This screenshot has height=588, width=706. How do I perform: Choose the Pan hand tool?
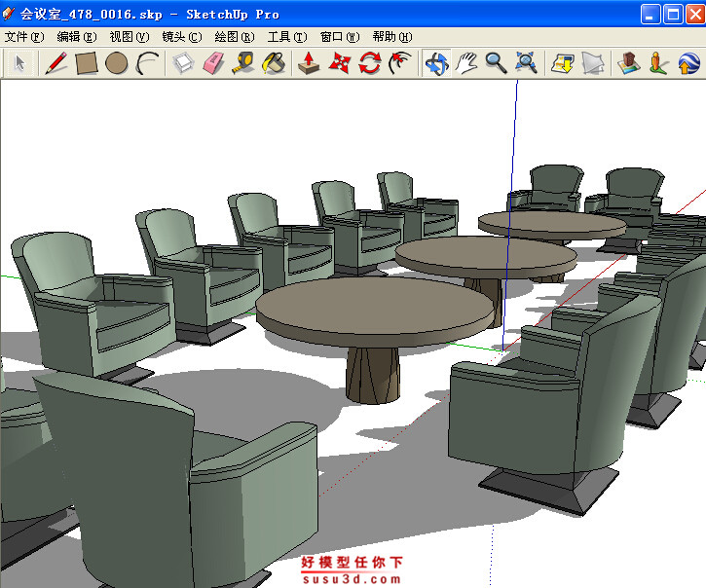pyautogui.click(x=466, y=63)
